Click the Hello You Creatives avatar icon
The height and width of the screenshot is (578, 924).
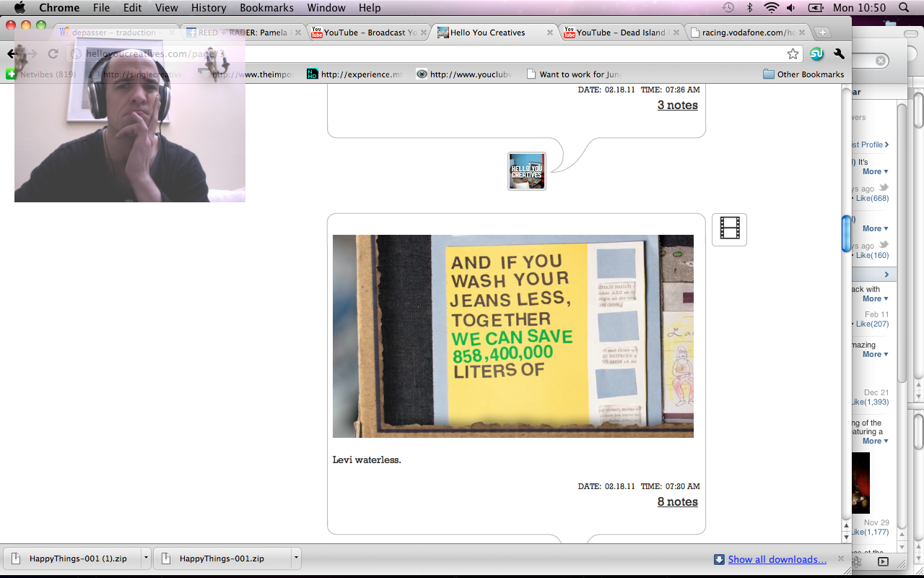[x=526, y=171]
